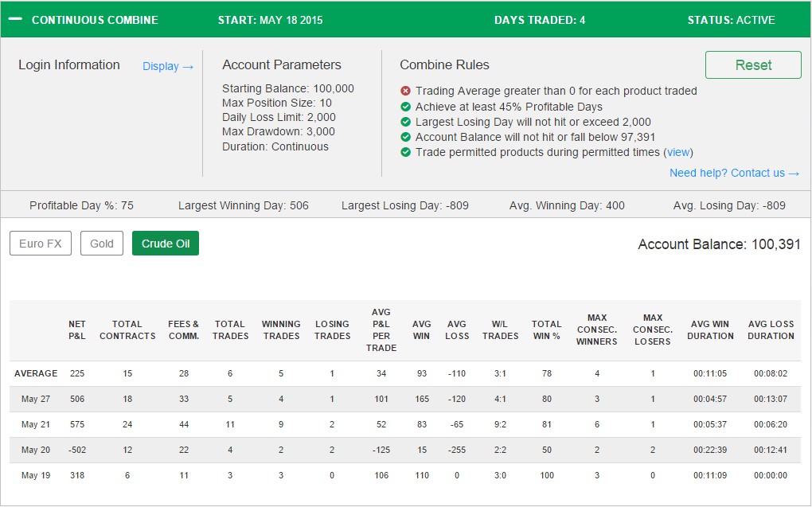Click the AVG WIN column header

click(422, 330)
